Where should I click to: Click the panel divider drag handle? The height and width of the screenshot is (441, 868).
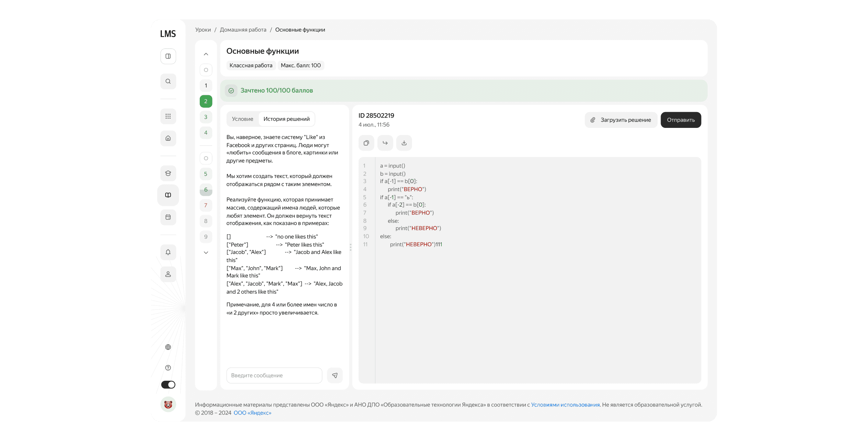[351, 247]
